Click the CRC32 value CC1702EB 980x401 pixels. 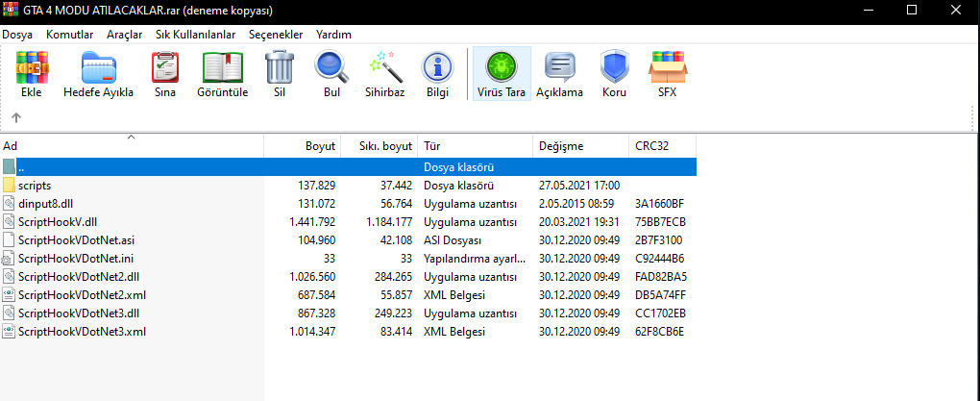click(x=660, y=313)
